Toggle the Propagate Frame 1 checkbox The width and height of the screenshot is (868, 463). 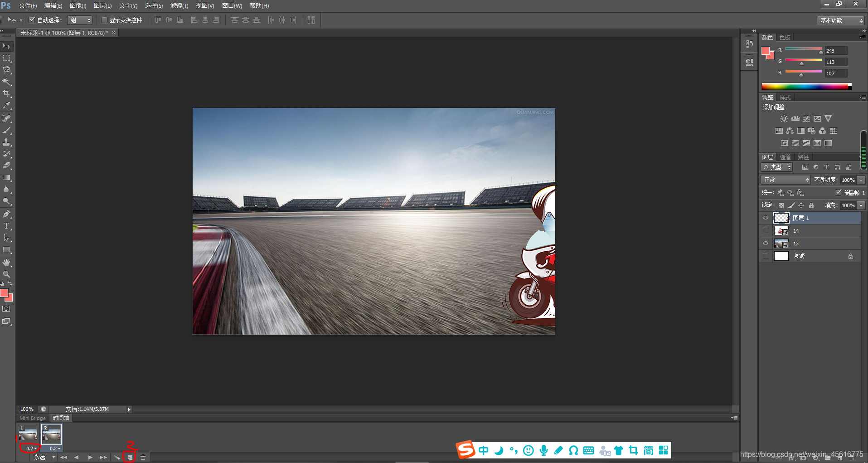(839, 193)
